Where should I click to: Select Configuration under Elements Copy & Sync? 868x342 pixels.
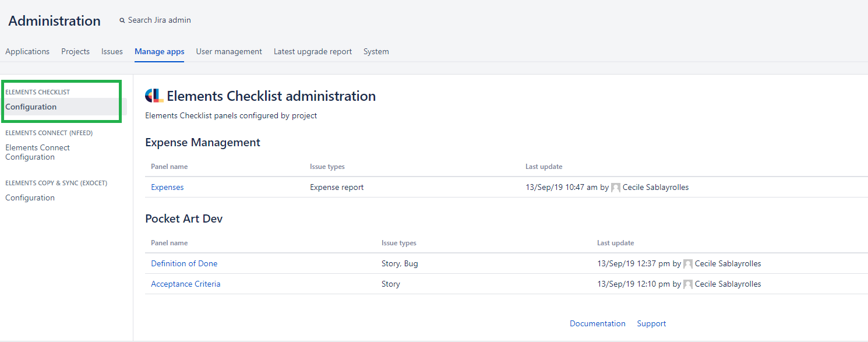coord(30,198)
